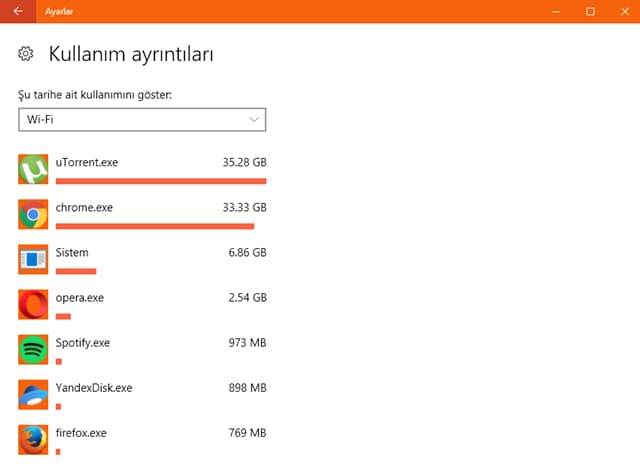Click the Chrome app icon
The height and width of the screenshot is (466, 640).
point(33,214)
